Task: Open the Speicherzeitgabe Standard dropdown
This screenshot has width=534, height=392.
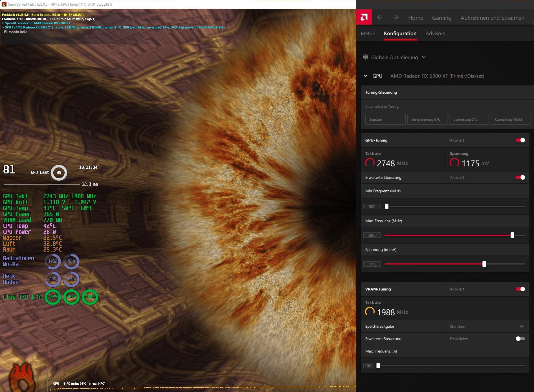Action: click(487, 326)
